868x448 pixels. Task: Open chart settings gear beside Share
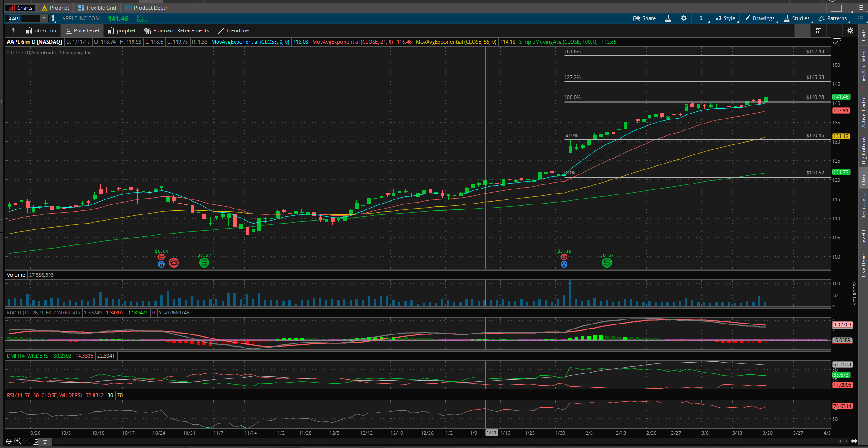click(684, 19)
